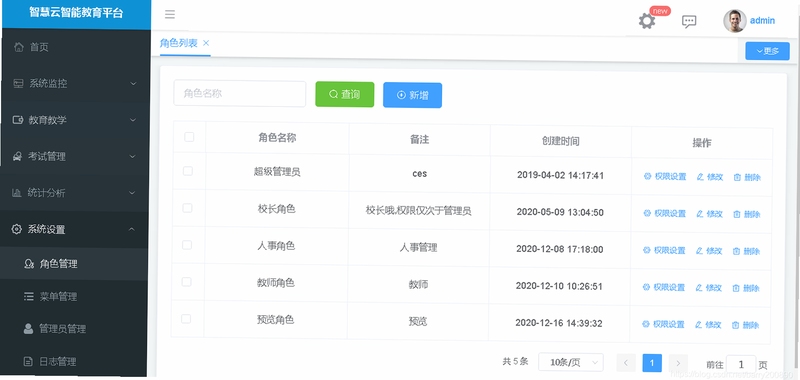Select page 1 in pagination
Viewport: 800px width, 380px height.
(652, 363)
